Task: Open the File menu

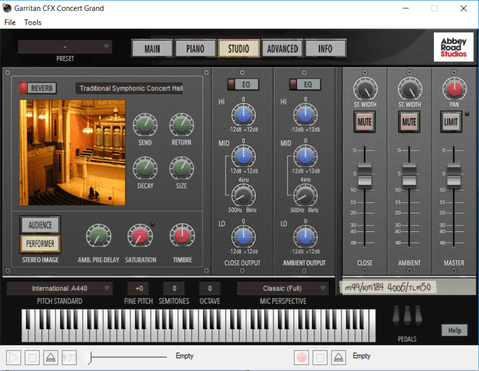Action: pyautogui.click(x=10, y=22)
